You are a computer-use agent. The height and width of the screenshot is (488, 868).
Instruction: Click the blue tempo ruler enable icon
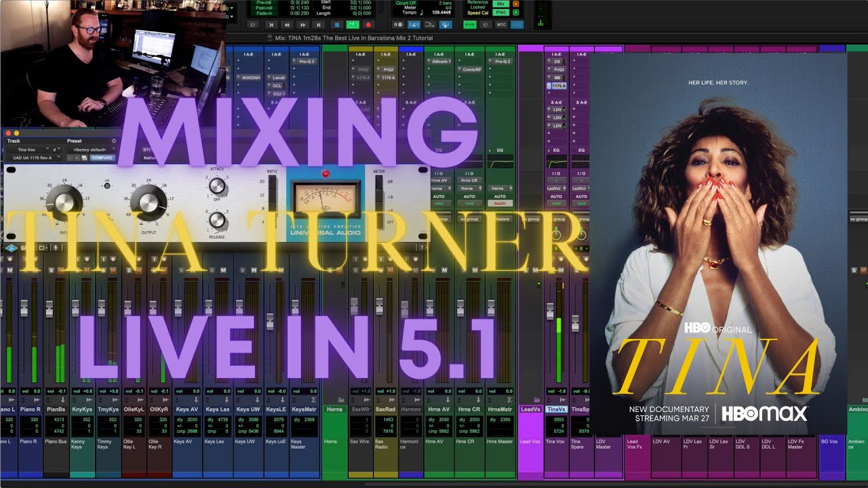[447, 24]
